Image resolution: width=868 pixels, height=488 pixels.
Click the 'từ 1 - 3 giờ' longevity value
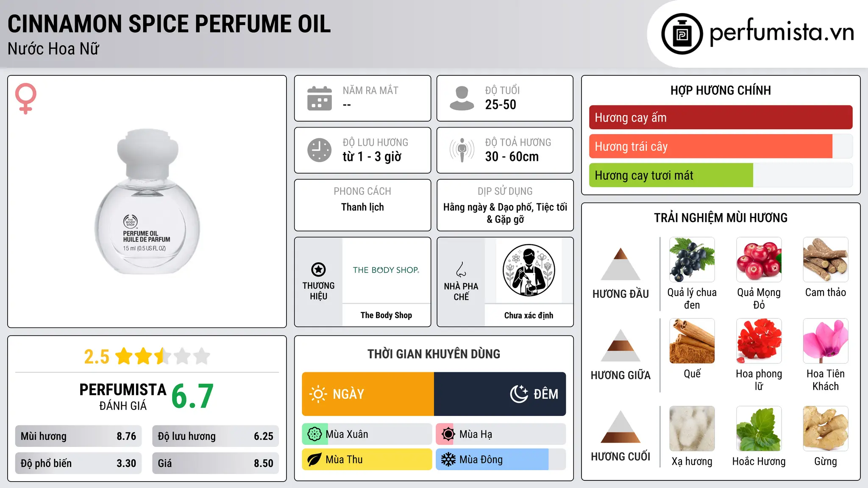372,157
